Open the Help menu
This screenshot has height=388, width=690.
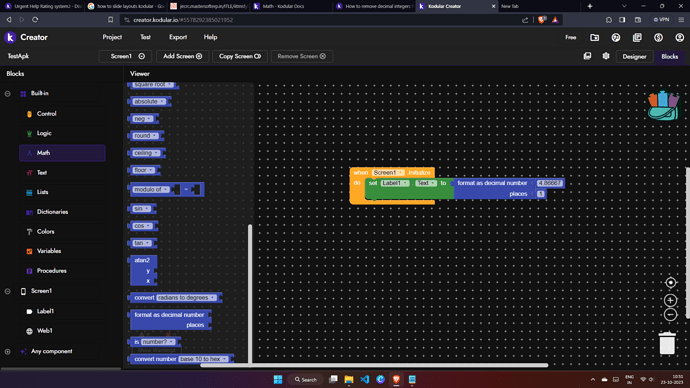[x=210, y=37]
